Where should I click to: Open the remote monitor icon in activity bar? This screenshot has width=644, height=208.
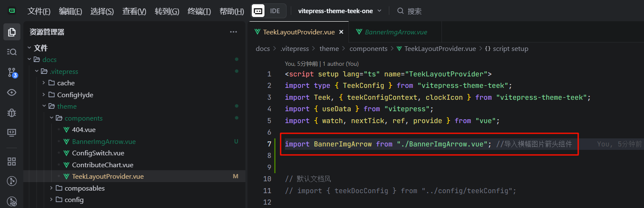pos(12,132)
